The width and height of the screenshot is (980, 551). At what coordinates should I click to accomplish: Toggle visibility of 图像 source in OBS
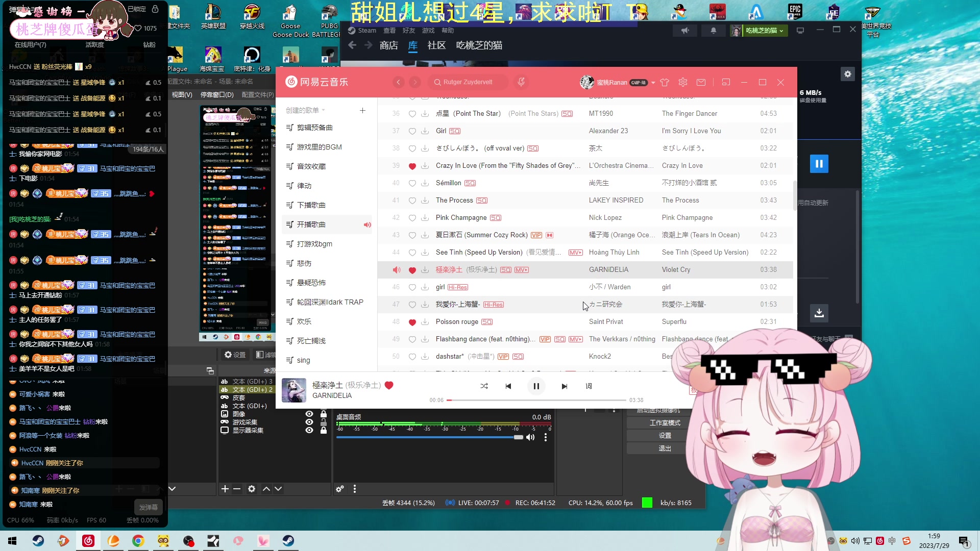(x=309, y=414)
